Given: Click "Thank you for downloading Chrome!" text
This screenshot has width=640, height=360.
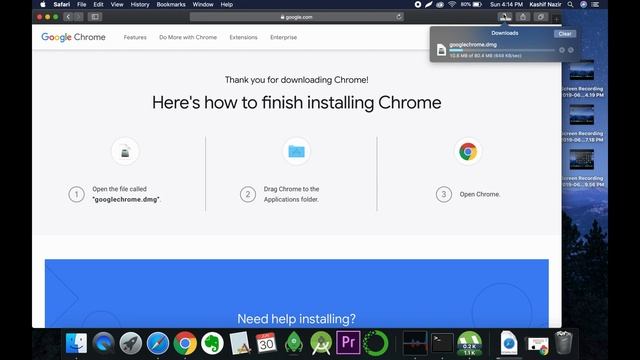Looking at the screenshot, I should [296, 80].
